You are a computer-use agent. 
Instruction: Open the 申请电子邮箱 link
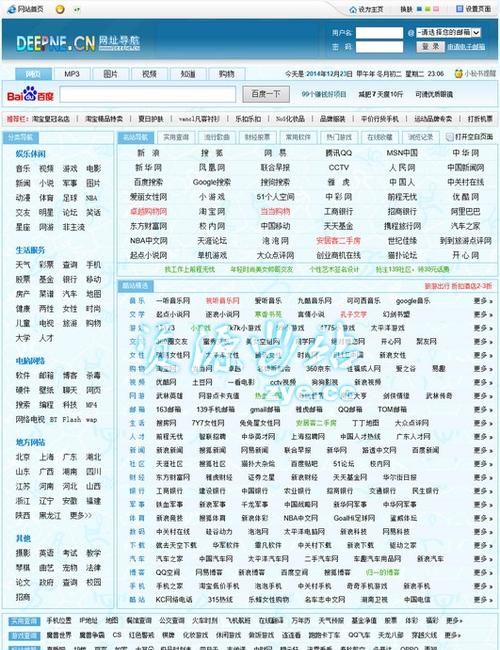[x=466, y=47]
